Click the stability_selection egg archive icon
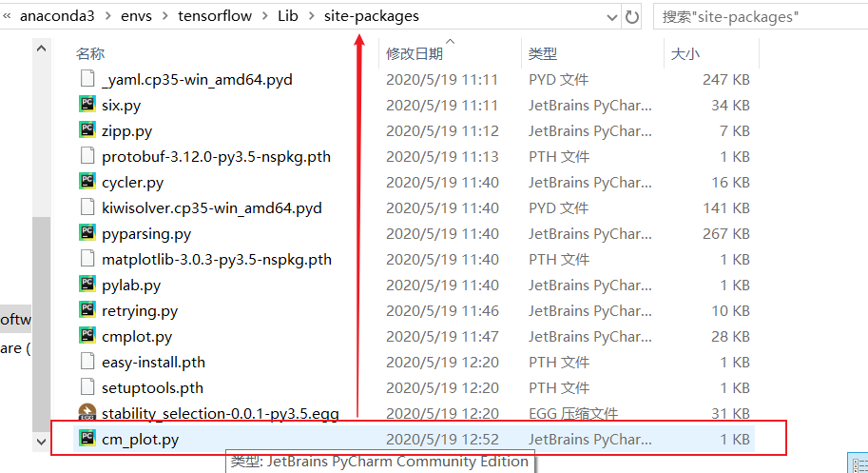The width and height of the screenshot is (868, 473). click(87, 411)
